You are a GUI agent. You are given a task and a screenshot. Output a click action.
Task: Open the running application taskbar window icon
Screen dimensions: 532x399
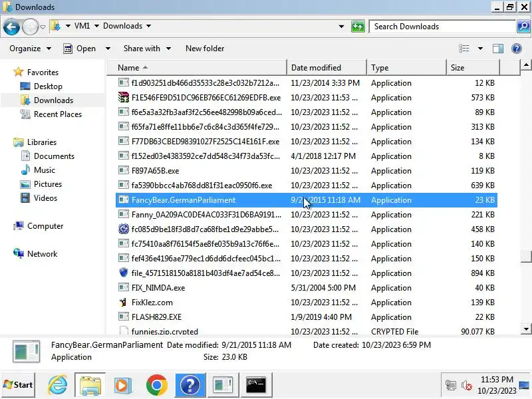(223, 385)
